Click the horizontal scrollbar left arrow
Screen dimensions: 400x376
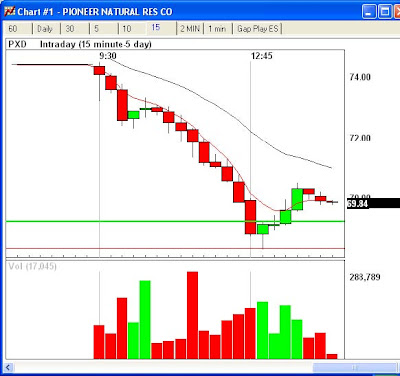point(8,368)
